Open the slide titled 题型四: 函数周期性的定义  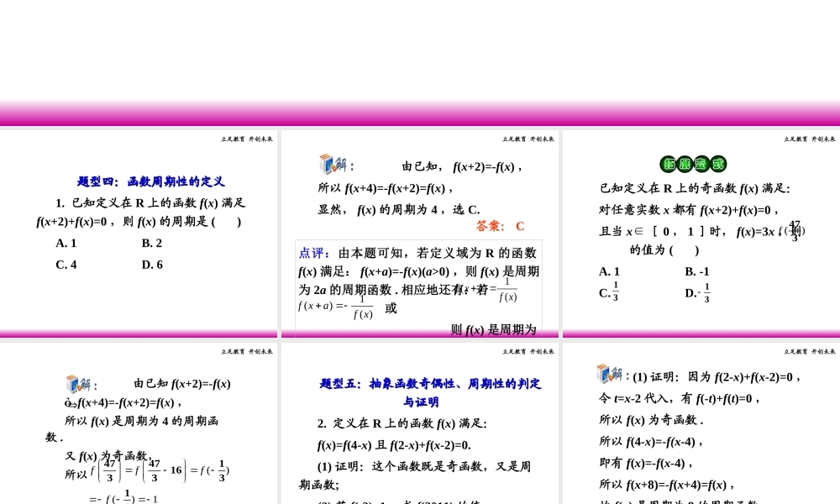pos(139,234)
